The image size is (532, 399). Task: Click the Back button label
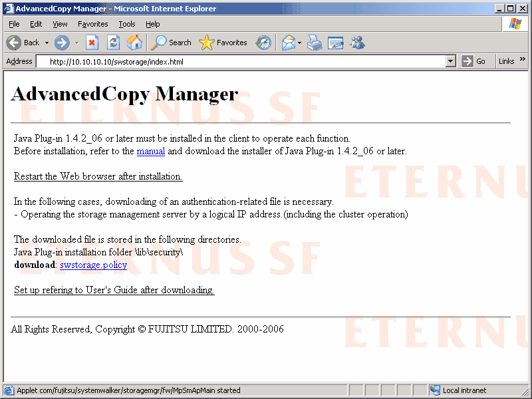pyautogui.click(x=31, y=43)
